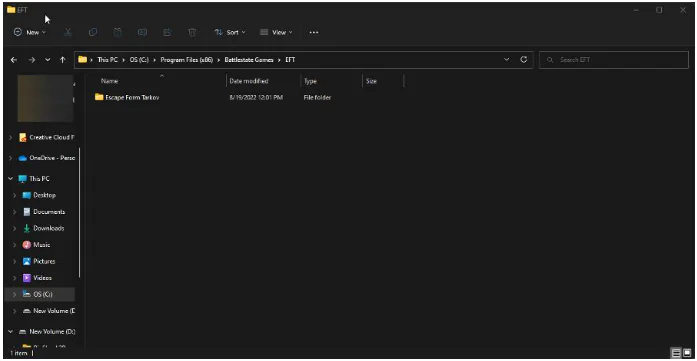The height and width of the screenshot is (361, 697).
Task: Click the Rename icon in toolbar
Action: pos(142,32)
